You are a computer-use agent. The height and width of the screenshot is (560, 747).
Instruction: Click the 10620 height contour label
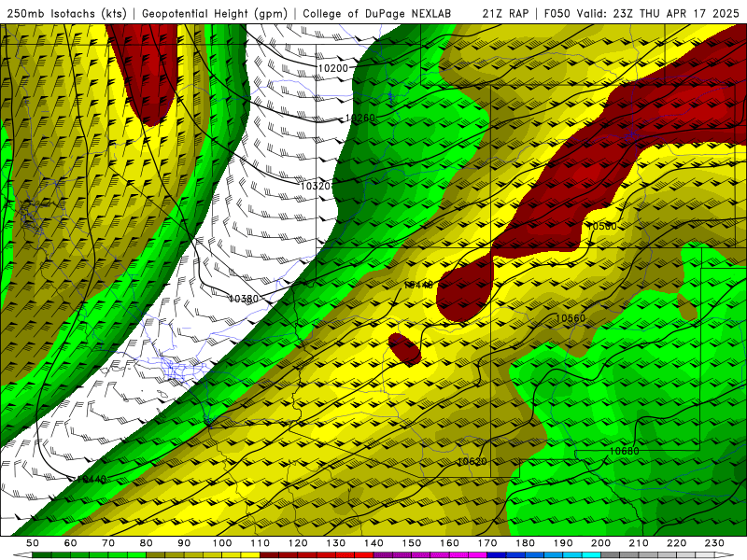472,461
